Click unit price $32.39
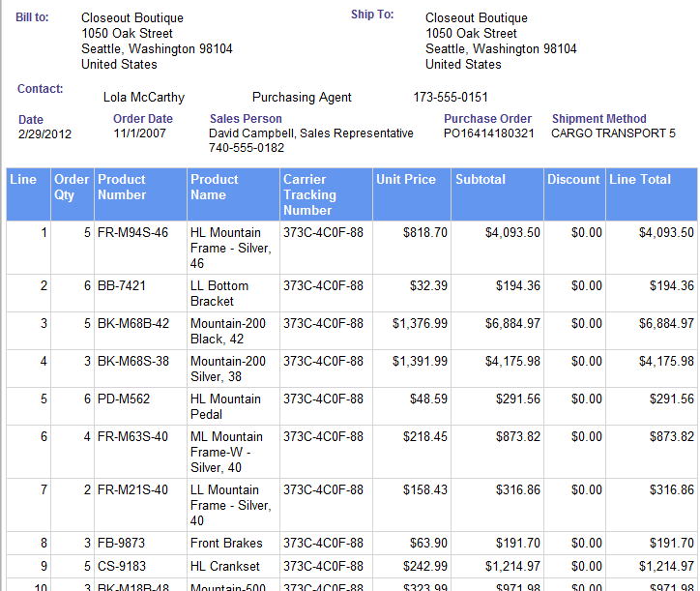 coord(428,286)
